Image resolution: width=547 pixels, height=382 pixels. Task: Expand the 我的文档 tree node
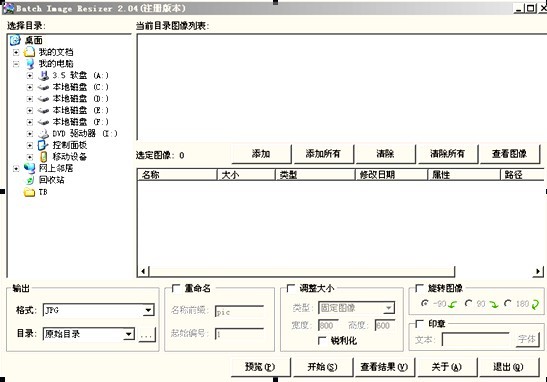click(x=16, y=52)
